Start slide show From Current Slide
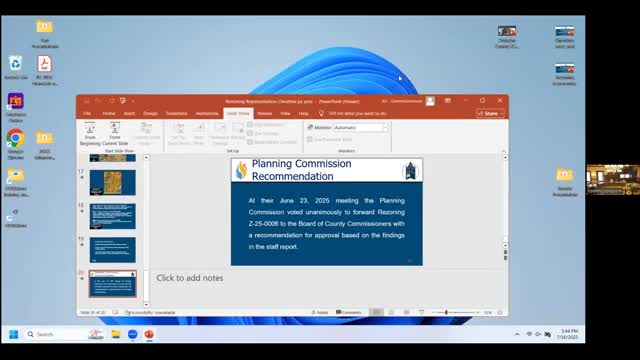The width and height of the screenshot is (640, 360). pos(115,134)
